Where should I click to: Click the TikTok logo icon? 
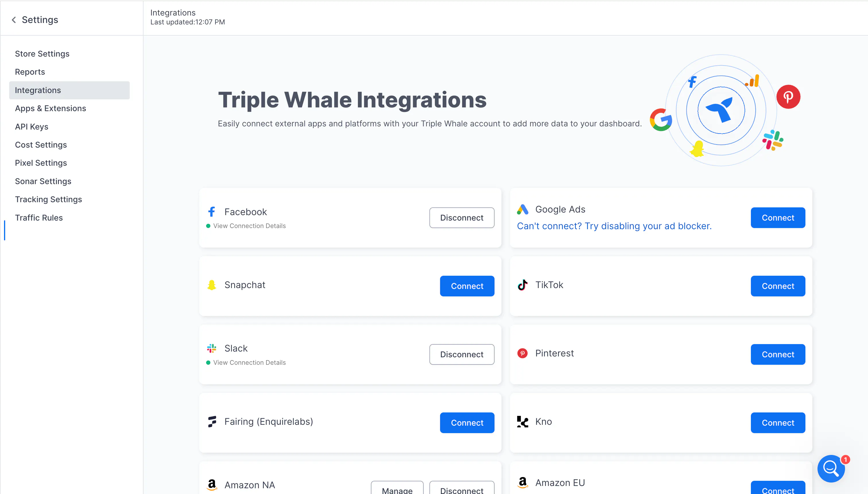coord(522,285)
